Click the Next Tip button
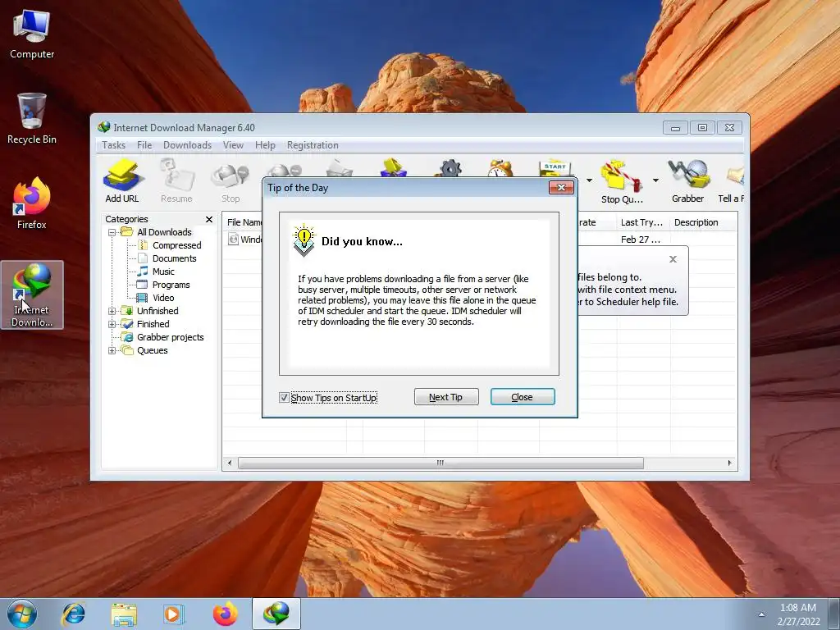Viewport: 840px width, 630px height. [x=446, y=397]
